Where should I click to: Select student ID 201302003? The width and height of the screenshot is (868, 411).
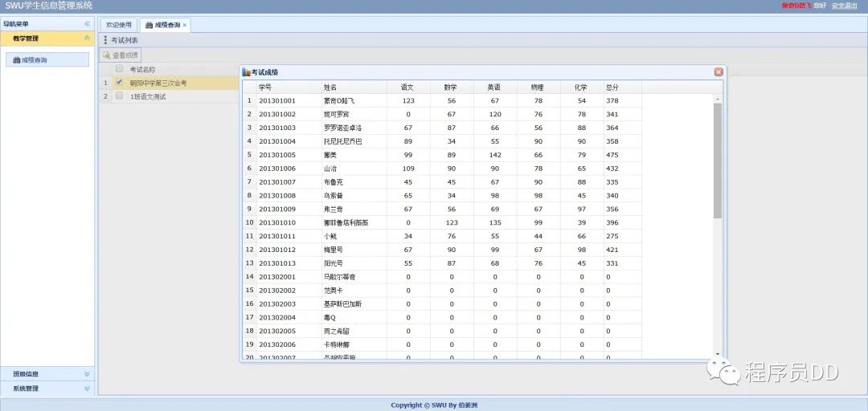point(277,304)
